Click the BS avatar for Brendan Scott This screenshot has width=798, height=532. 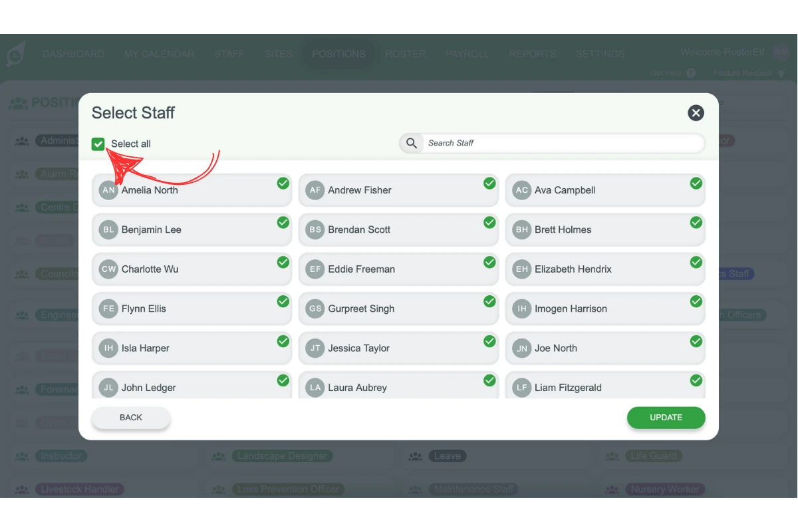(x=315, y=229)
